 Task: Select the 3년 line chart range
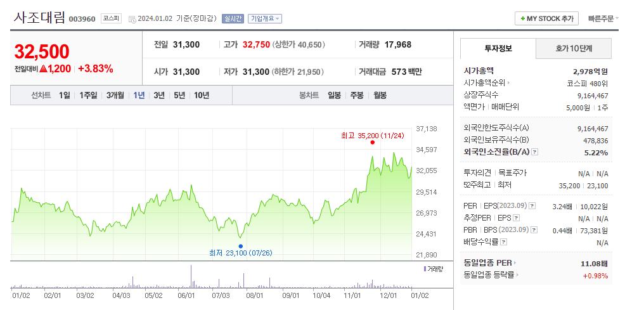[x=159, y=96]
